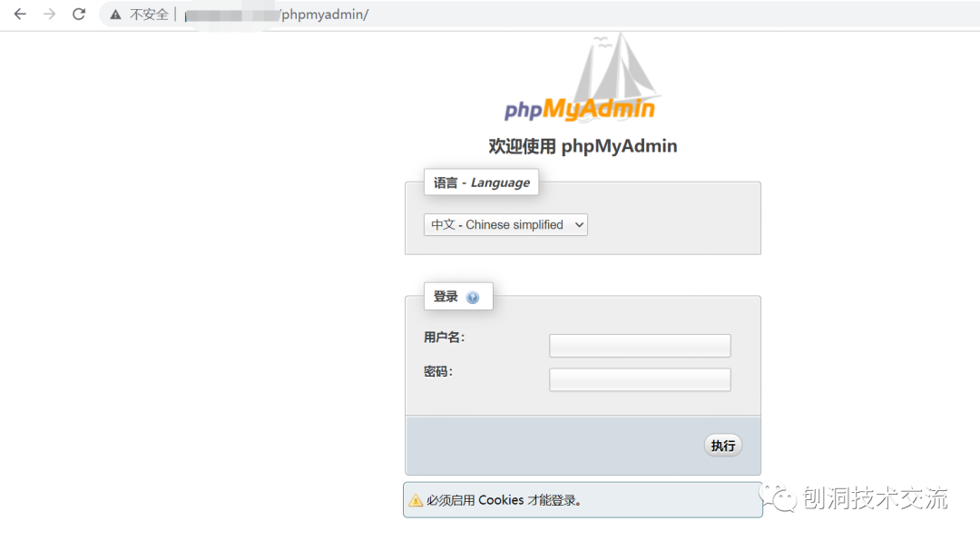Click the 语言 - Language legend
This screenshot has width=980, height=541.
point(481,182)
